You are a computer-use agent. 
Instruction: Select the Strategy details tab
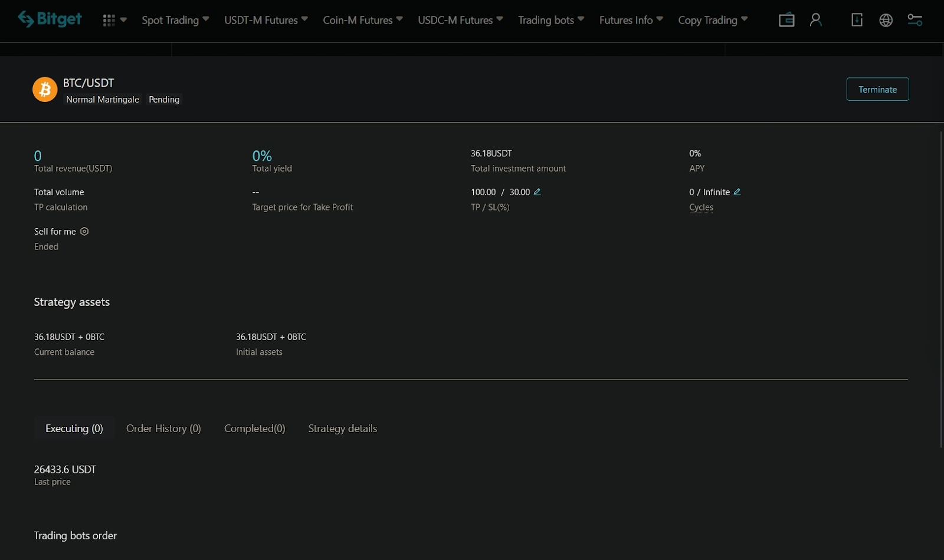pyautogui.click(x=342, y=429)
